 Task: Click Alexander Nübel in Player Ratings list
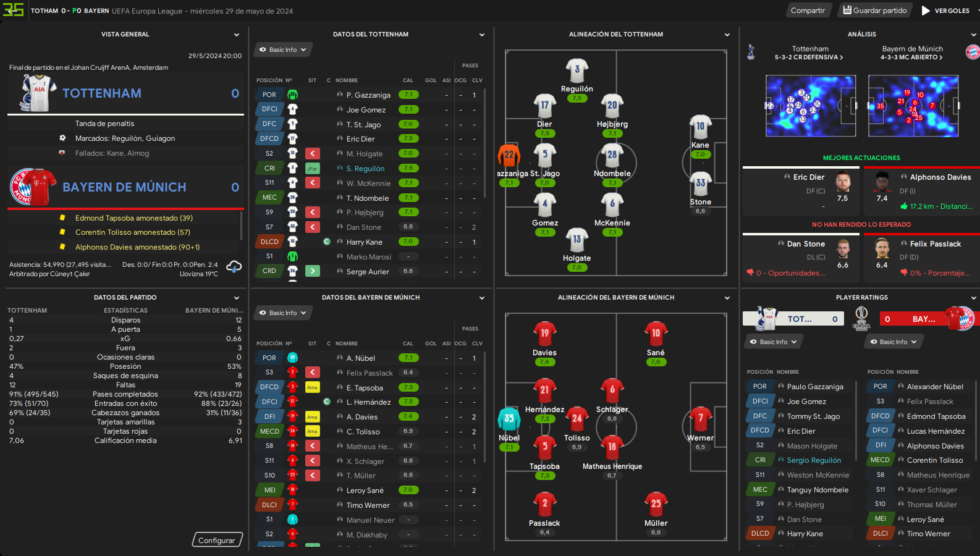935,386
